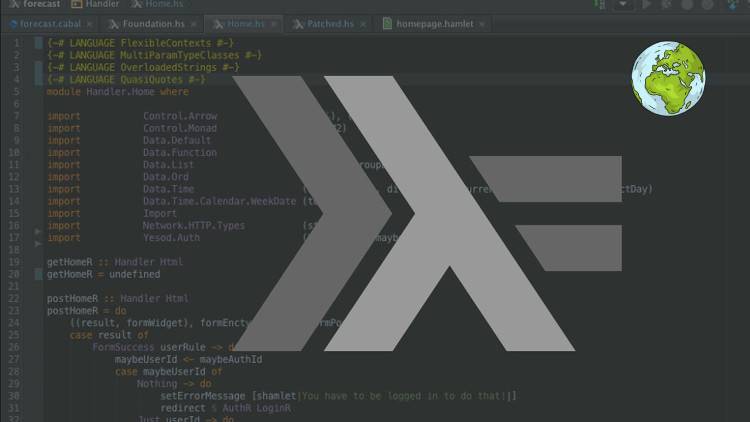Click Home.hs in the navigation bar
The height and width of the screenshot is (422, 750).
point(162,4)
